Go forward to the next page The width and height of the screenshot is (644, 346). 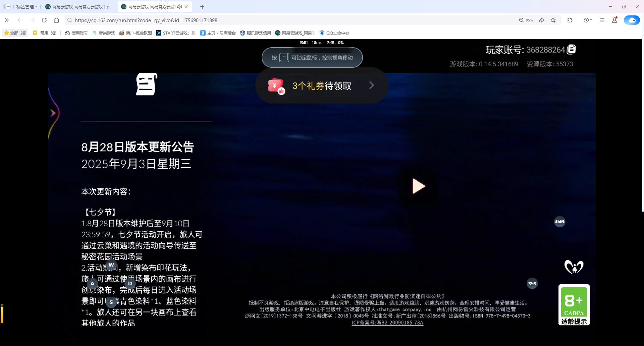32,20
